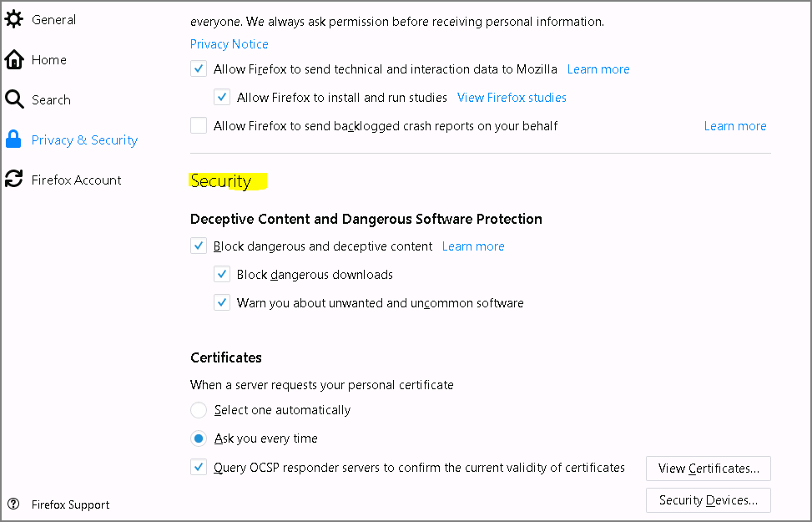Screen dimensions: 812x522
Task: Click the Search magnifier icon
Action: [x=14, y=99]
